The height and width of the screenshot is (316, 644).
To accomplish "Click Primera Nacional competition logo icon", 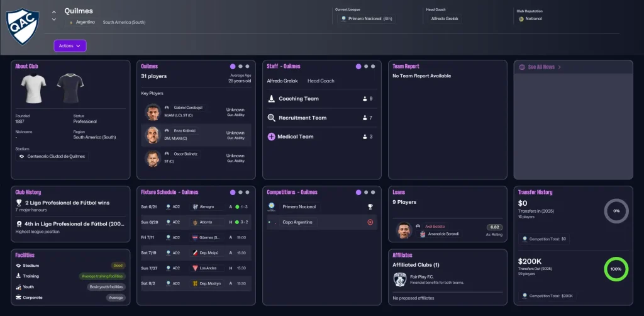I will (x=271, y=206).
